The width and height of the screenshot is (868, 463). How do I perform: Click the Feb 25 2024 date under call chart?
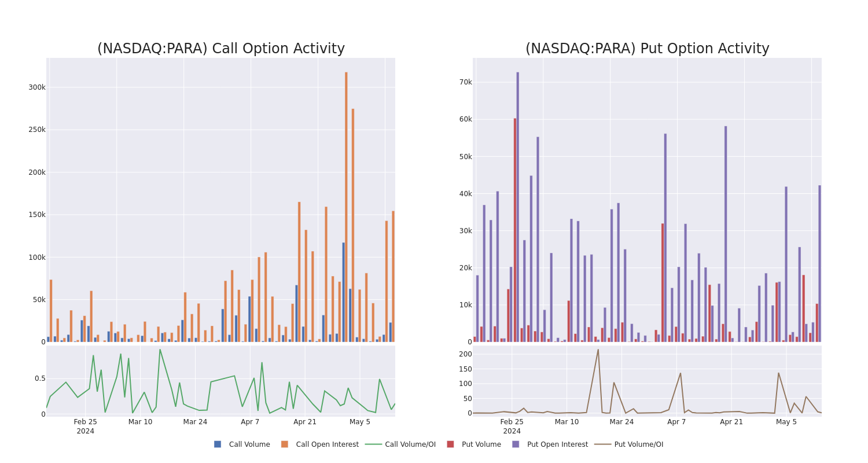(x=86, y=427)
